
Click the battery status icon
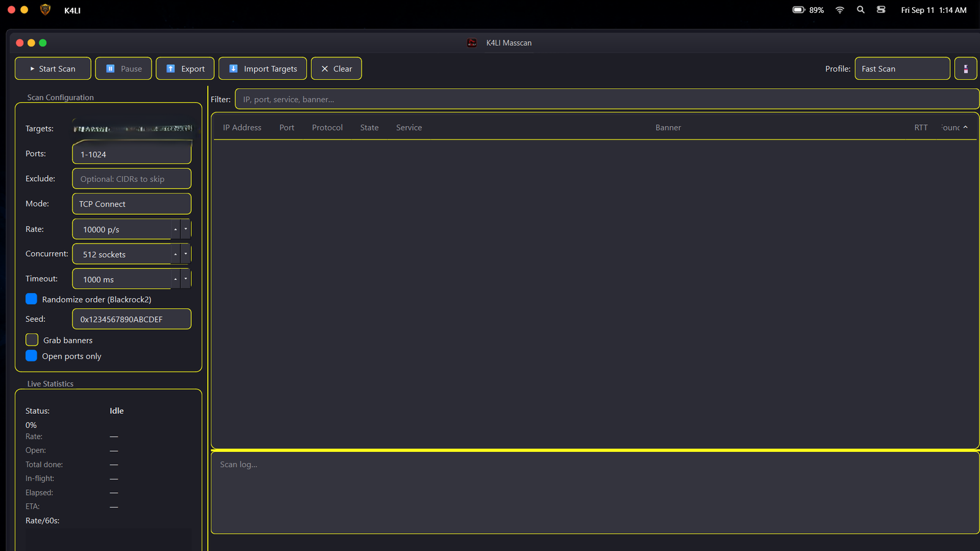[799, 10]
